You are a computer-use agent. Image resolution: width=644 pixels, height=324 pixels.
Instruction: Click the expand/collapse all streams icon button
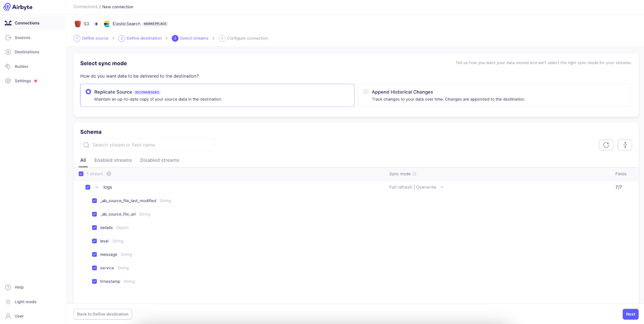[625, 145]
